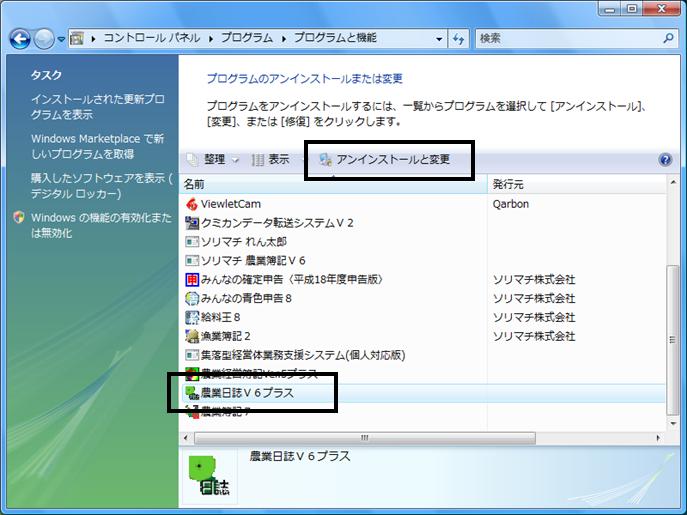Select みんなの青色申告8 entry
The width and height of the screenshot is (687, 515).
(246, 298)
